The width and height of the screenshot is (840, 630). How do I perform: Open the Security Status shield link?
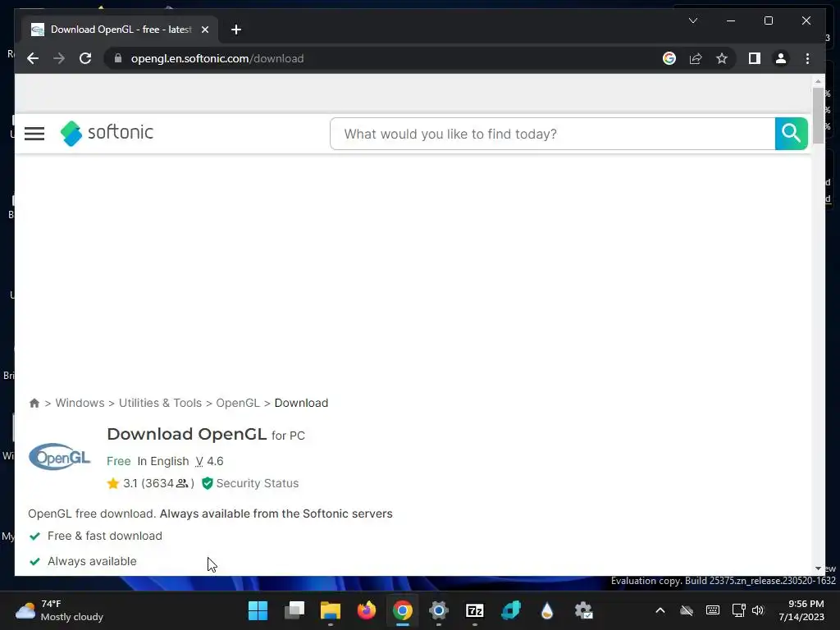click(250, 483)
